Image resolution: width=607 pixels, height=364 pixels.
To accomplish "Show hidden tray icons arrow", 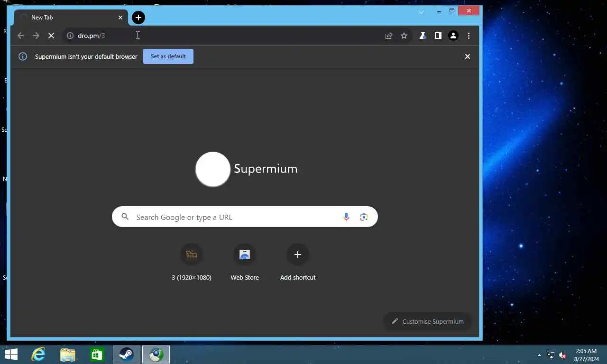I will click(x=539, y=355).
